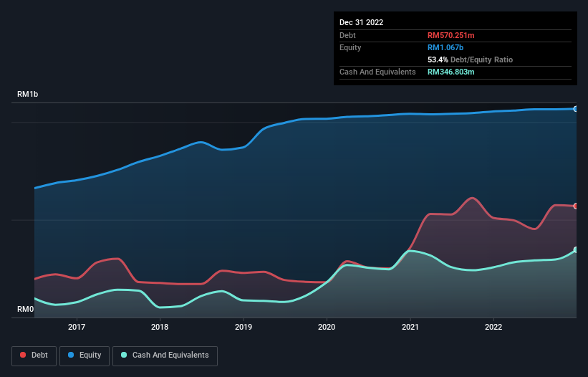The height and width of the screenshot is (377, 588).
Task: Click the 2022 x-axis label
Action: 493,327
